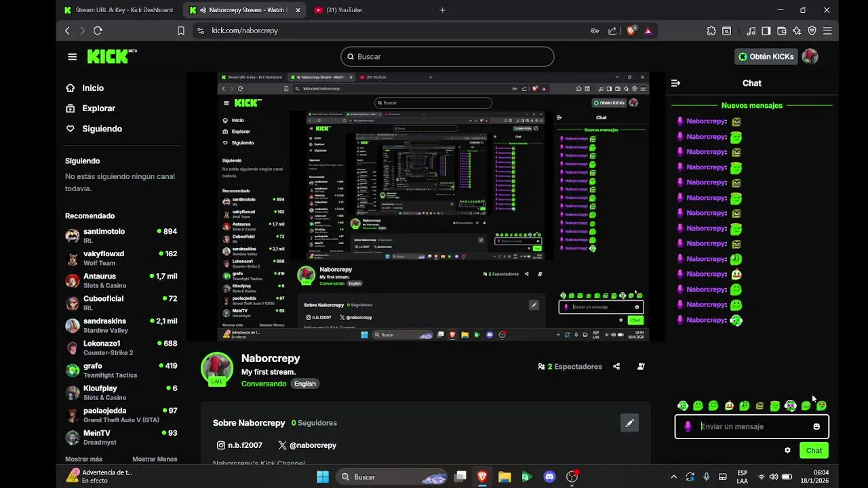Click the Kick Buscar search field
This screenshot has width=868, height=488.
click(447, 57)
